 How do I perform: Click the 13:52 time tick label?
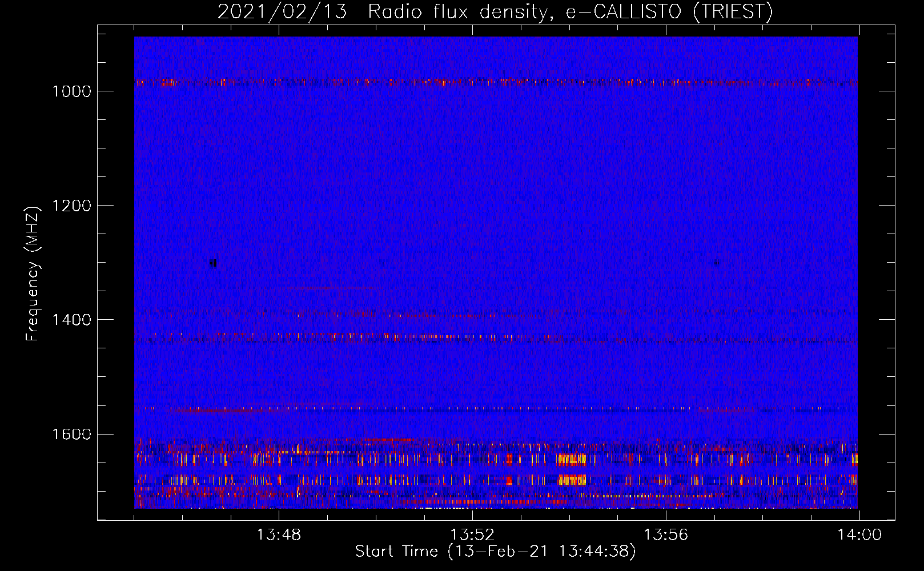coord(472,535)
